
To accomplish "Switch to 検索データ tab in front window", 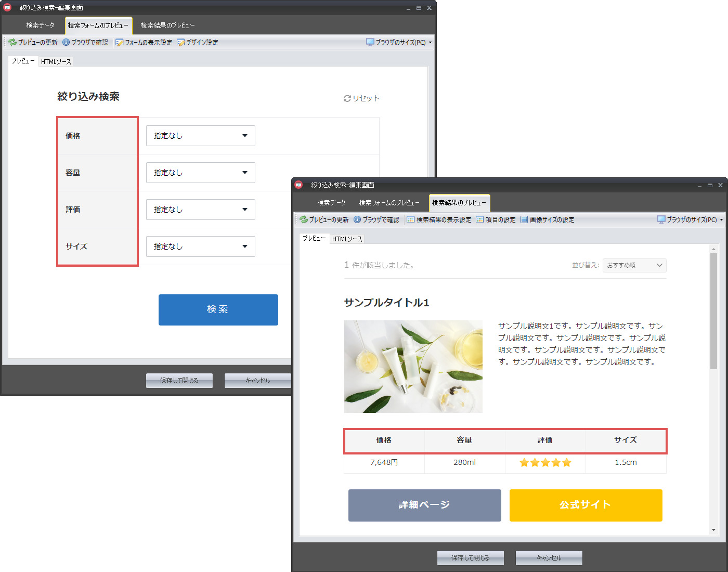I will (x=331, y=203).
